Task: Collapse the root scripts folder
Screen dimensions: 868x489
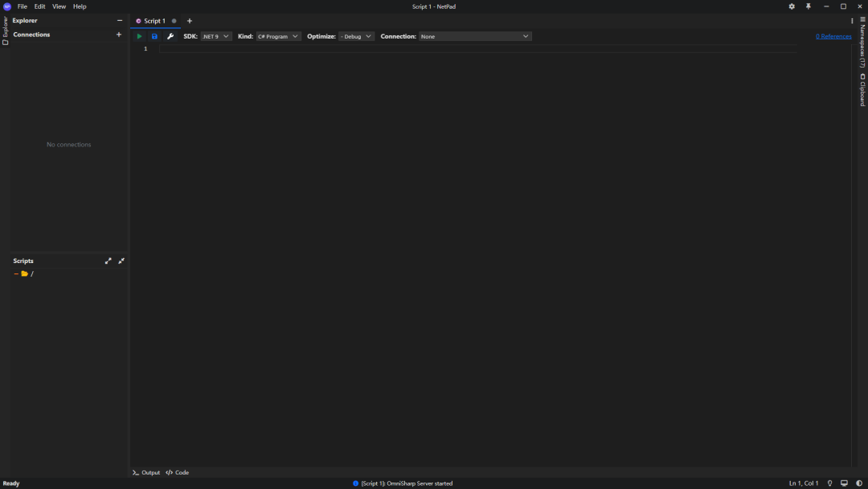Action: [x=16, y=273]
